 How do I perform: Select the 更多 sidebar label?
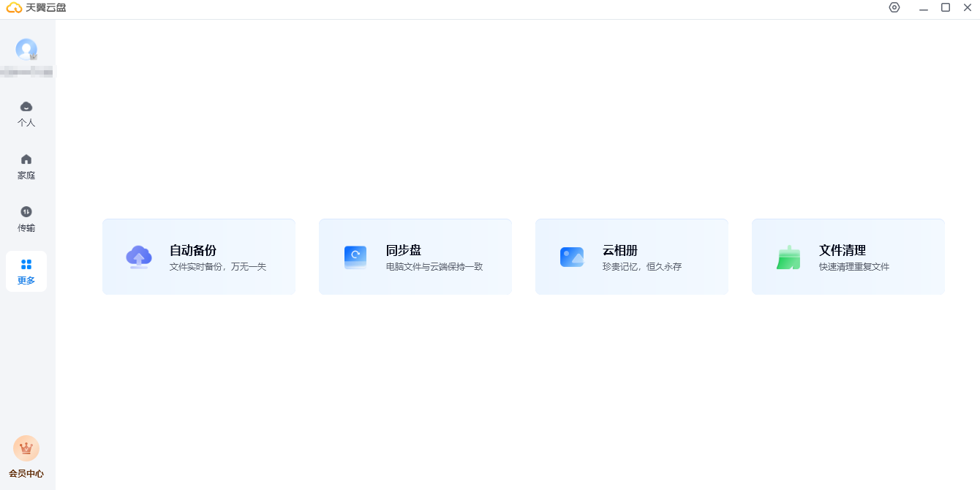26,281
